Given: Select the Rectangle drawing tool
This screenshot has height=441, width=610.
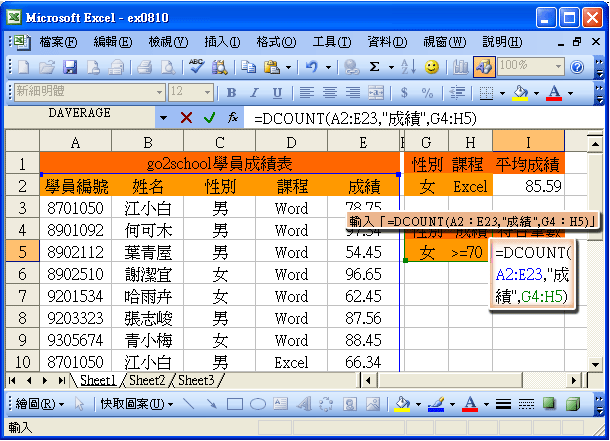Looking at the screenshot, I should coord(235,404).
